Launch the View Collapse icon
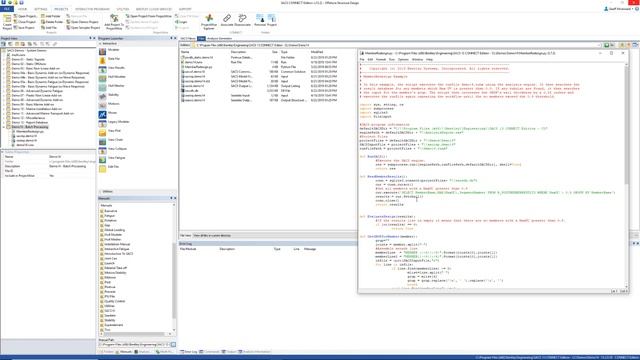Screen dimensions: 640x360 pos(102,150)
